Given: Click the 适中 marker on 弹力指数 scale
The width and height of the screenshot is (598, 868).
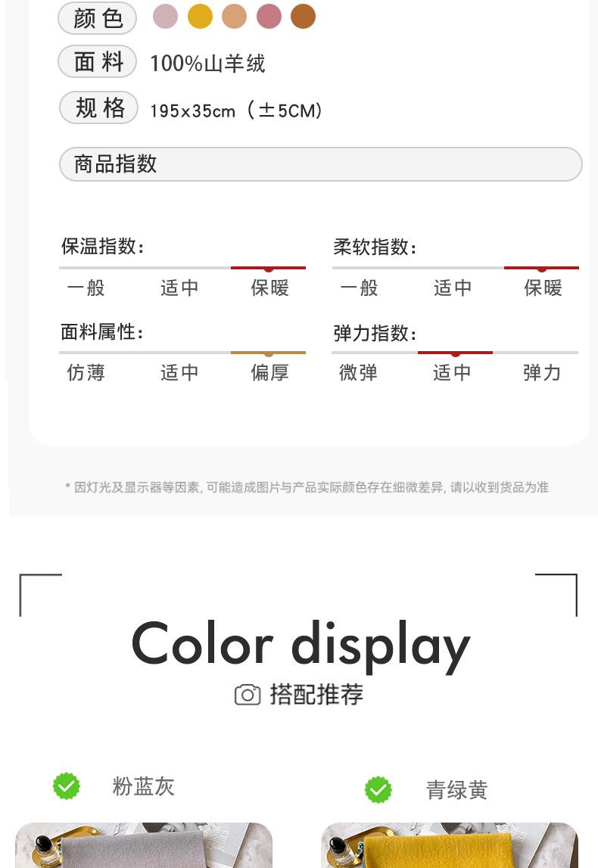Looking at the screenshot, I should [x=455, y=353].
